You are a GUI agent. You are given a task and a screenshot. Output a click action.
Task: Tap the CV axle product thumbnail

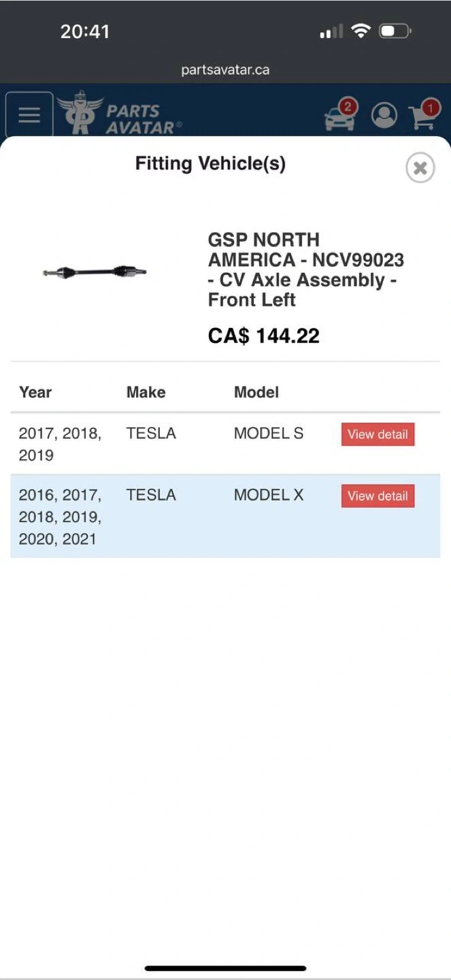(95, 272)
